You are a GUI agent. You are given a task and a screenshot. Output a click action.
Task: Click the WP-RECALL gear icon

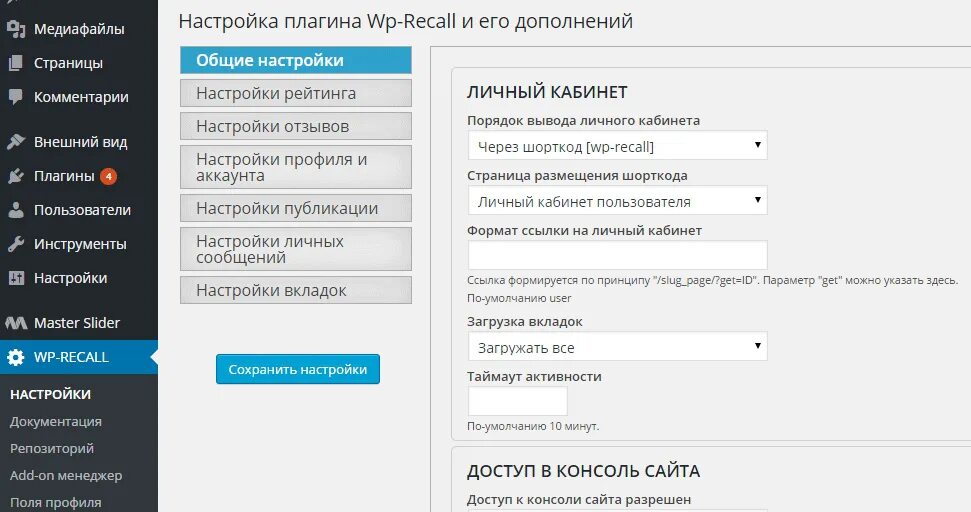pos(15,357)
